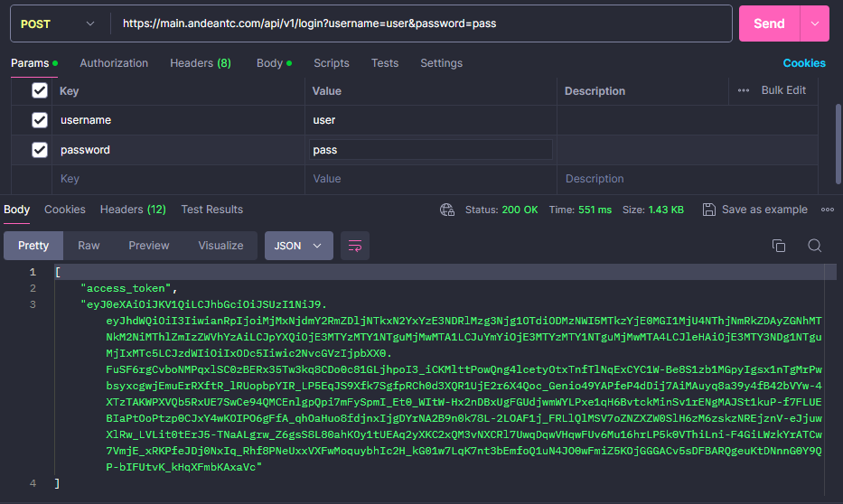Viewport: 843px width, 504px height.
Task: Uncheck the username parameter checkbox
Action: (x=40, y=120)
